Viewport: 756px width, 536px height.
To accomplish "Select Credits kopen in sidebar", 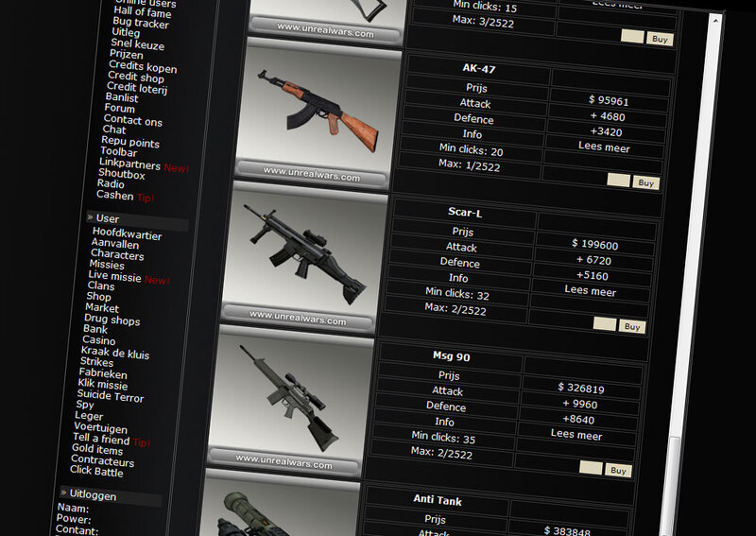I will click(x=143, y=66).
